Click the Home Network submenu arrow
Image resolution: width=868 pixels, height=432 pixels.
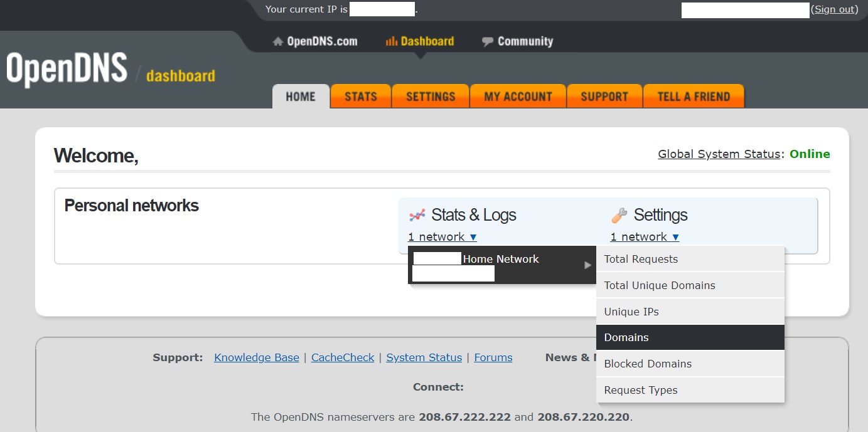point(588,265)
